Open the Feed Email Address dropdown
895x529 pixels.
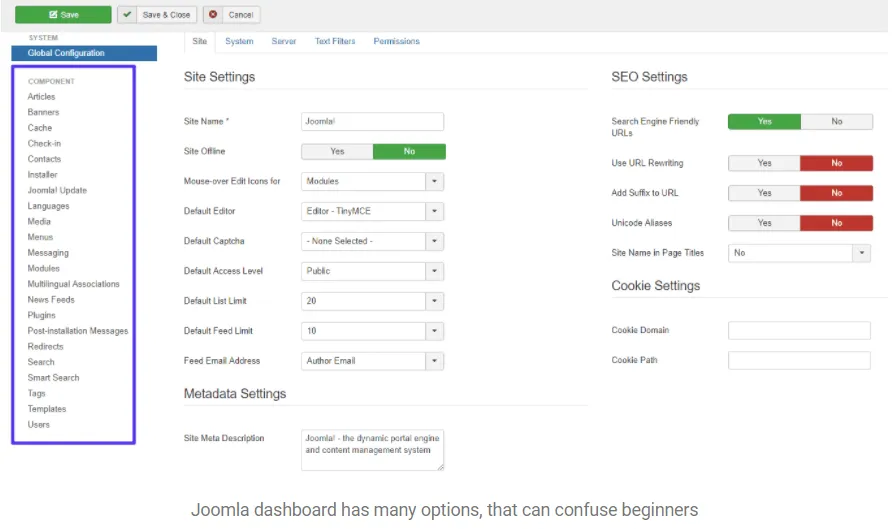[372, 361]
